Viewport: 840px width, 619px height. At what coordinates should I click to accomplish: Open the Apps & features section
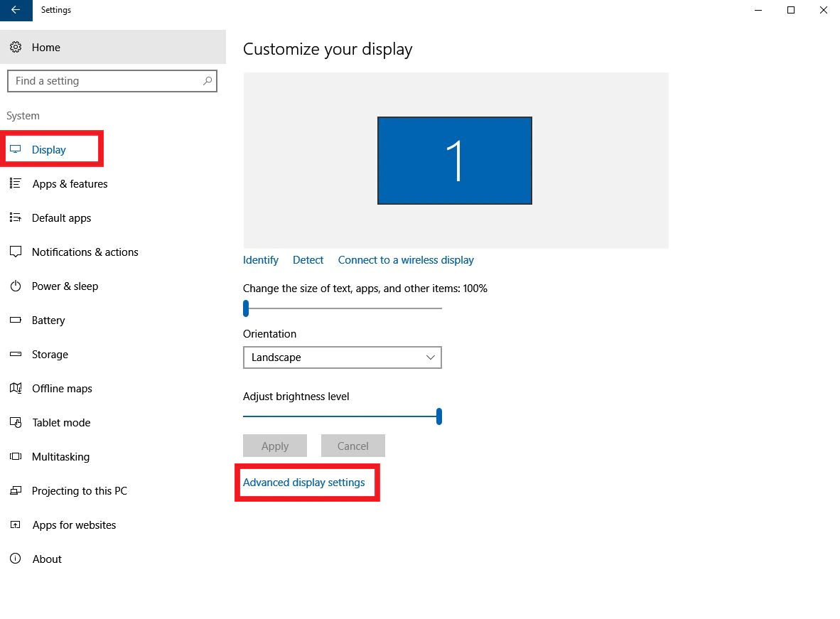pos(70,184)
